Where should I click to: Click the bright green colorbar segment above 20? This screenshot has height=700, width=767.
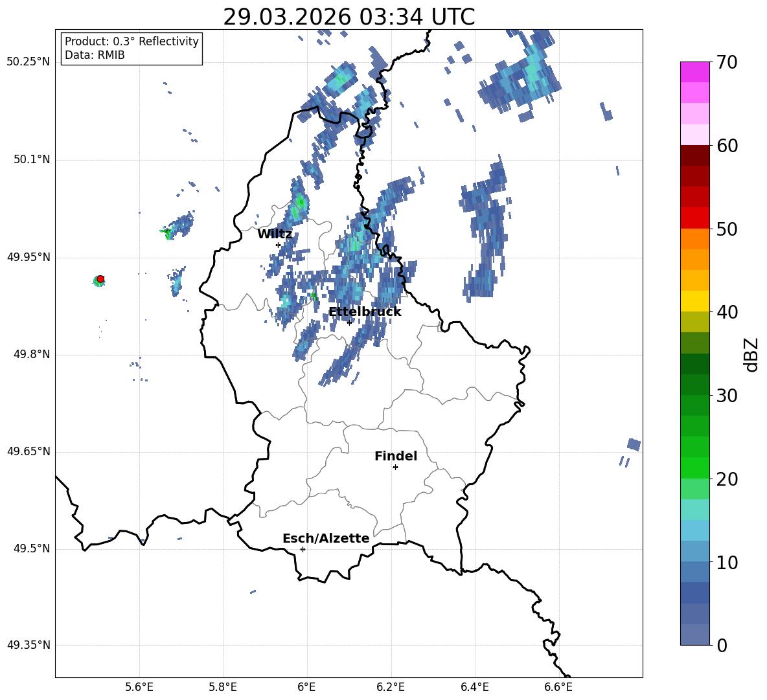tap(694, 468)
